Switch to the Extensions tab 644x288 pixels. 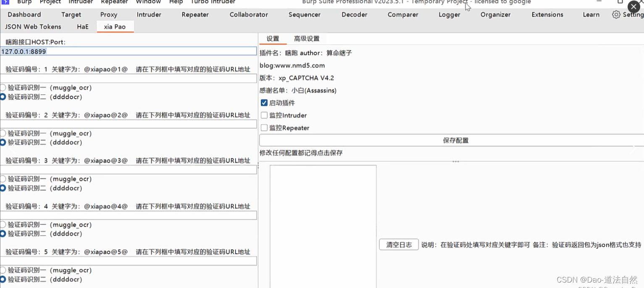point(547,15)
